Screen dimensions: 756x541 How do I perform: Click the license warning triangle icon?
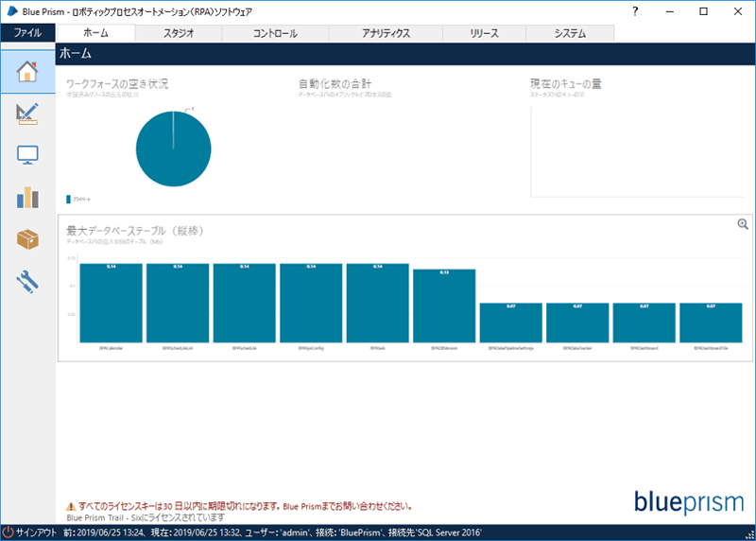coord(71,506)
